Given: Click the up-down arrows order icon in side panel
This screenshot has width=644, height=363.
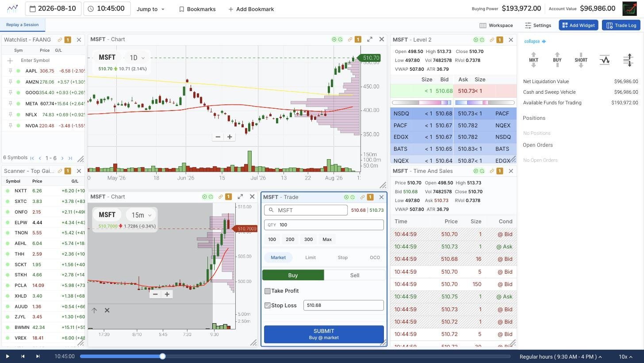Looking at the screenshot, I should (628, 60).
